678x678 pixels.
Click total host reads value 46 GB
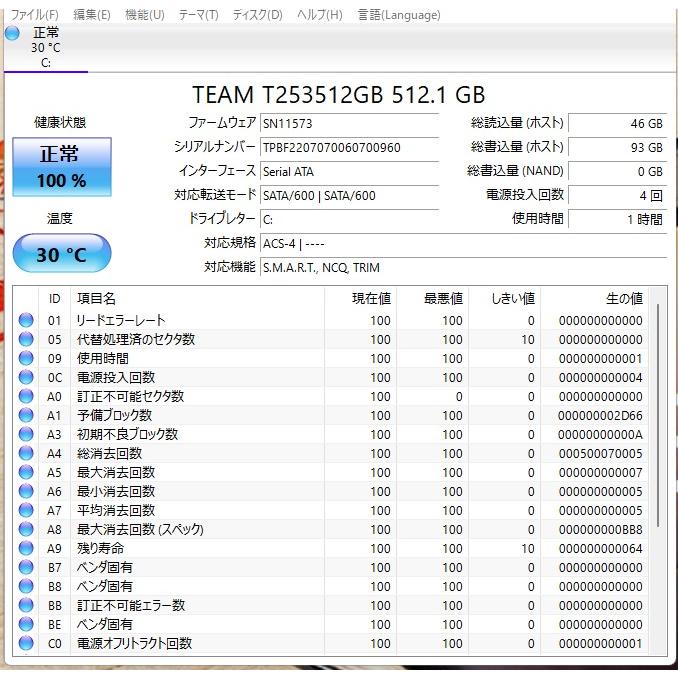(x=617, y=124)
